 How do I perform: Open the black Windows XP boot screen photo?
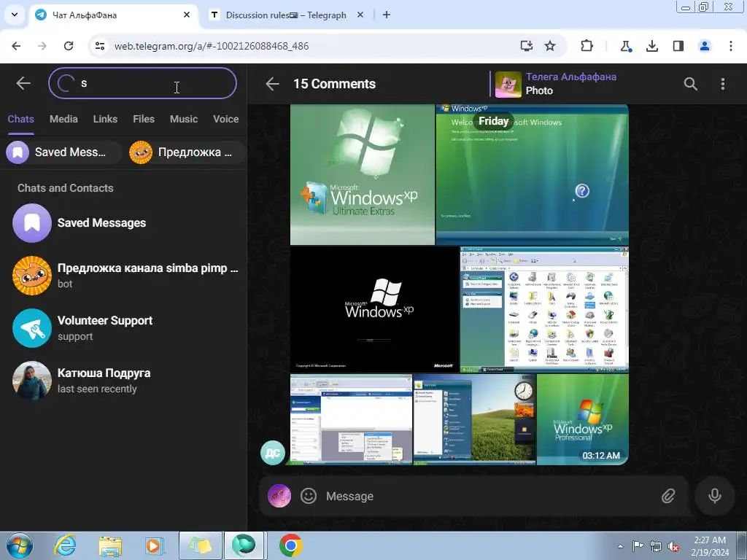pyautogui.click(x=374, y=309)
